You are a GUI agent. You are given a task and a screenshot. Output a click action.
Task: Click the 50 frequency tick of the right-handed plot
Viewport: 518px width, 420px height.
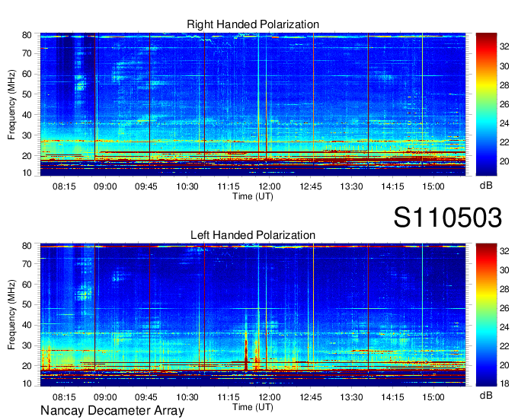[27, 94]
